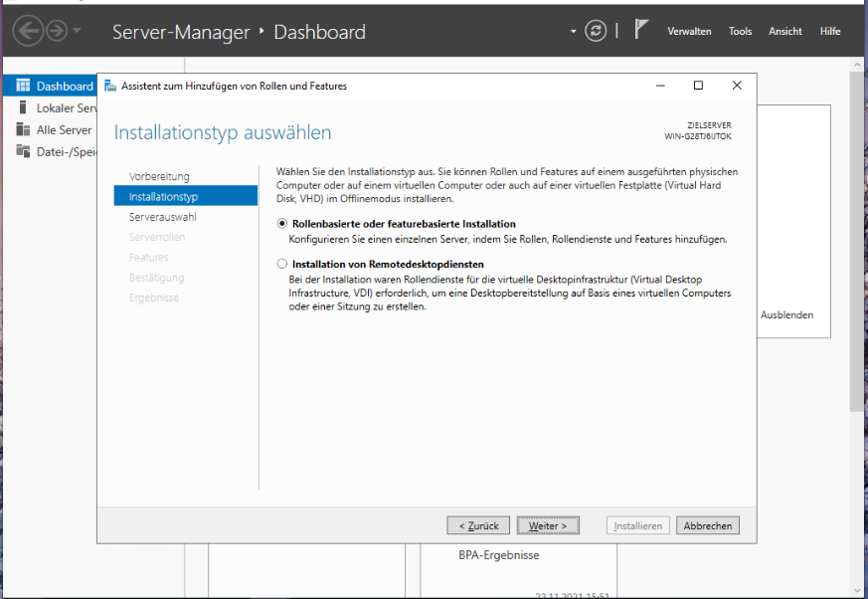The width and height of the screenshot is (868, 599).
Task: Open the Ansicht menu
Action: 784,32
